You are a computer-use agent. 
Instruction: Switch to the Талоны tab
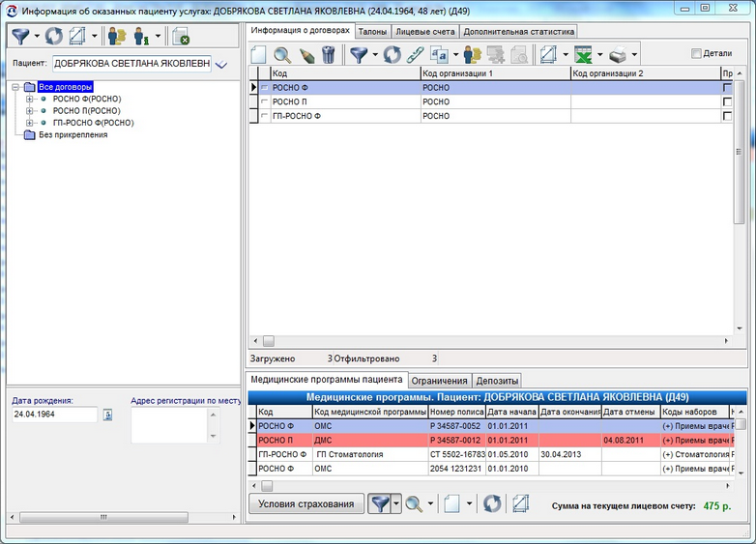click(x=373, y=32)
